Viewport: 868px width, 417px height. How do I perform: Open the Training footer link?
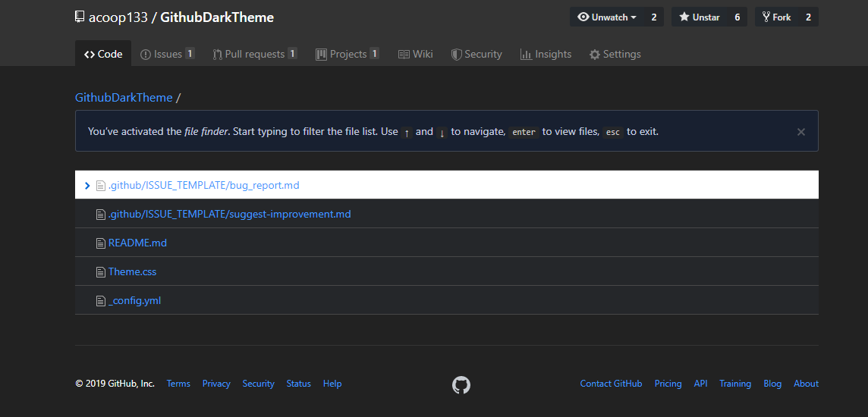(x=735, y=384)
